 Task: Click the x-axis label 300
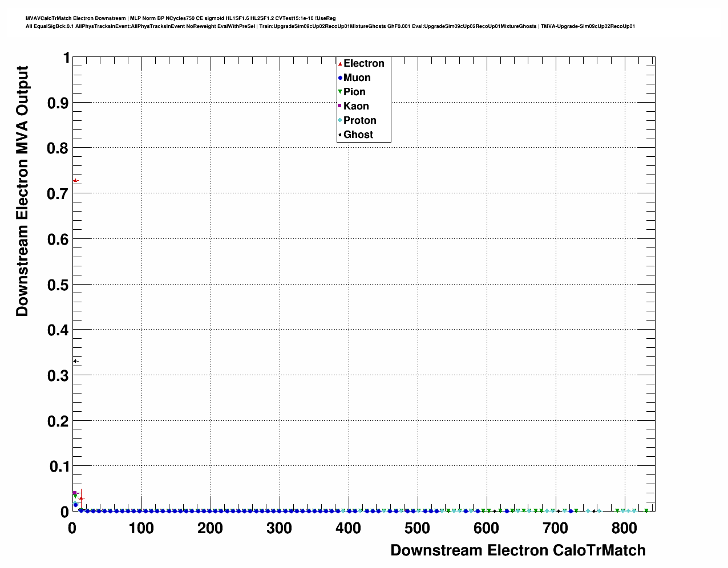279,528
